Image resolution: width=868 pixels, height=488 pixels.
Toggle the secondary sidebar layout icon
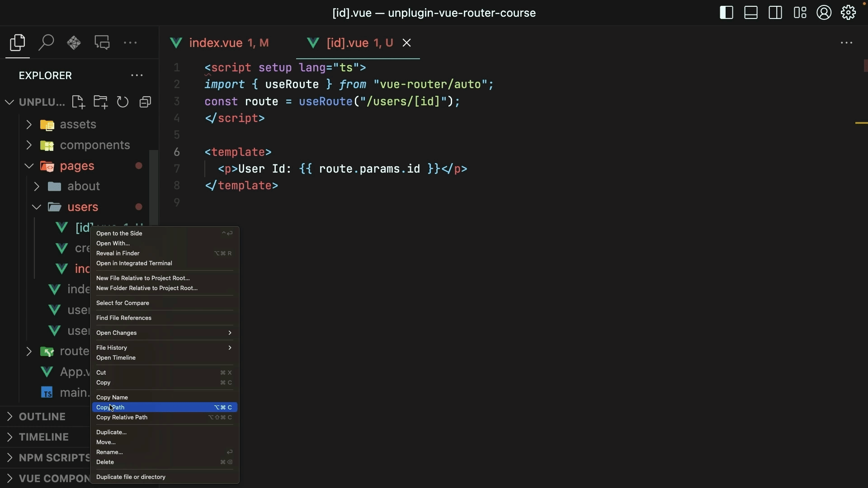click(x=775, y=13)
